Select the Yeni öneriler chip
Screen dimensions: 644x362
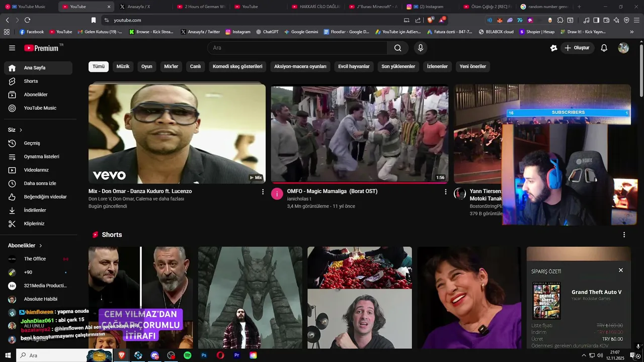pos(473,66)
